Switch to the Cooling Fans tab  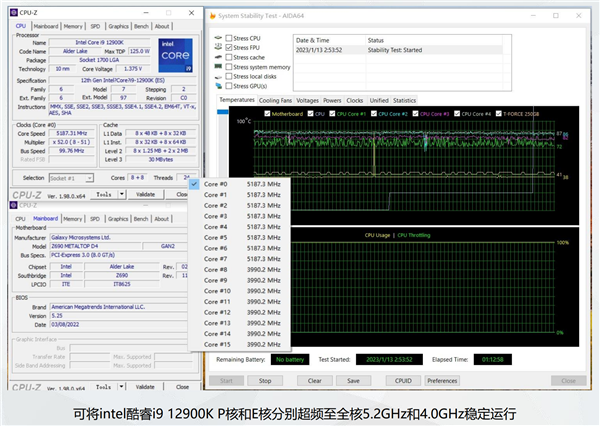[274, 100]
